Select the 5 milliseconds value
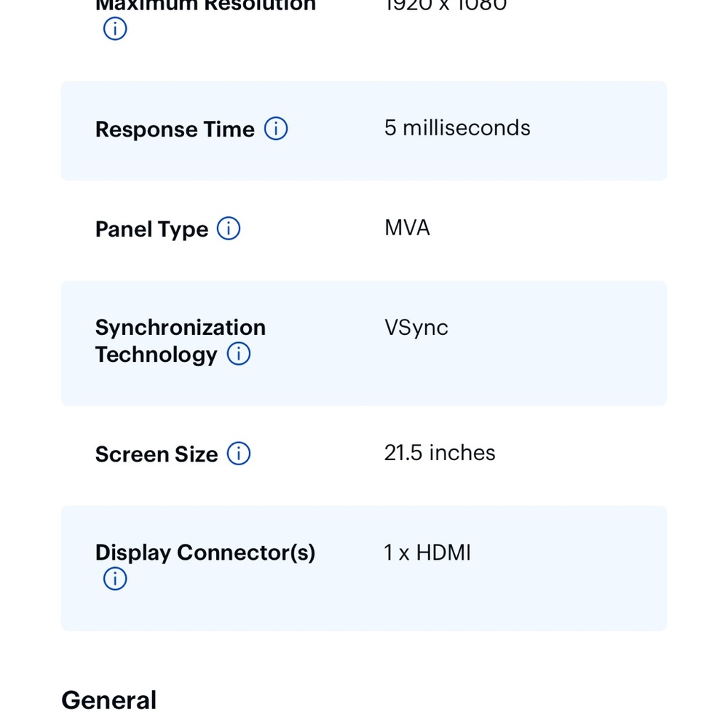 [457, 128]
